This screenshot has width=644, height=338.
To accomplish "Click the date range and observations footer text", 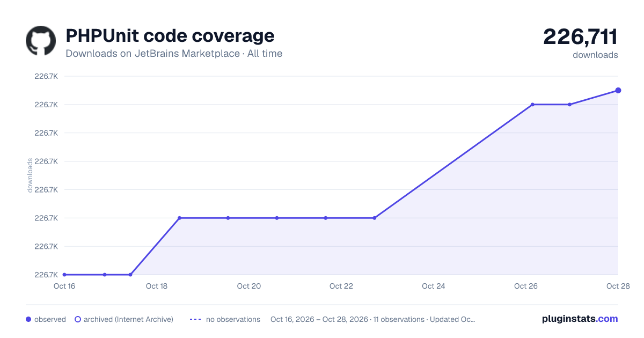I will pyautogui.click(x=373, y=319).
